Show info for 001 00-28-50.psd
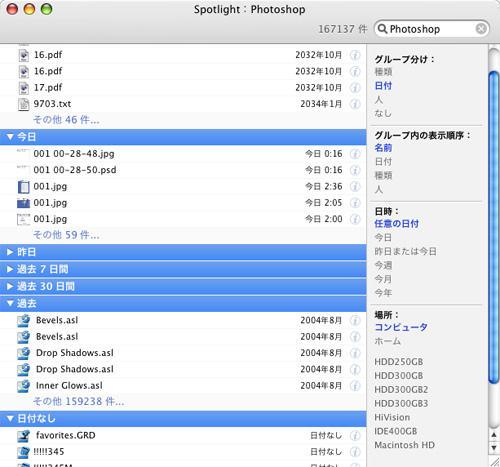The image size is (500, 467). pos(355,170)
